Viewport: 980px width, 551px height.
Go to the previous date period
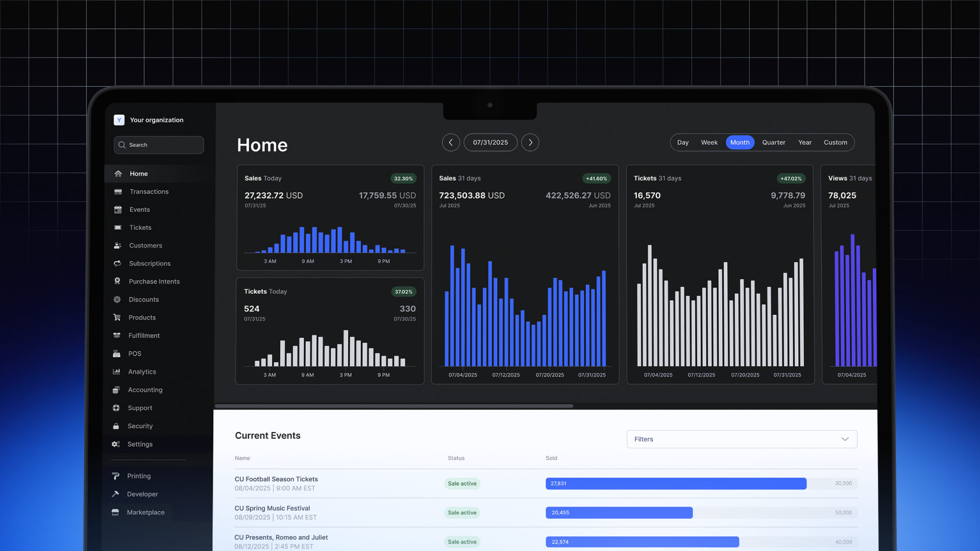point(451,142)
